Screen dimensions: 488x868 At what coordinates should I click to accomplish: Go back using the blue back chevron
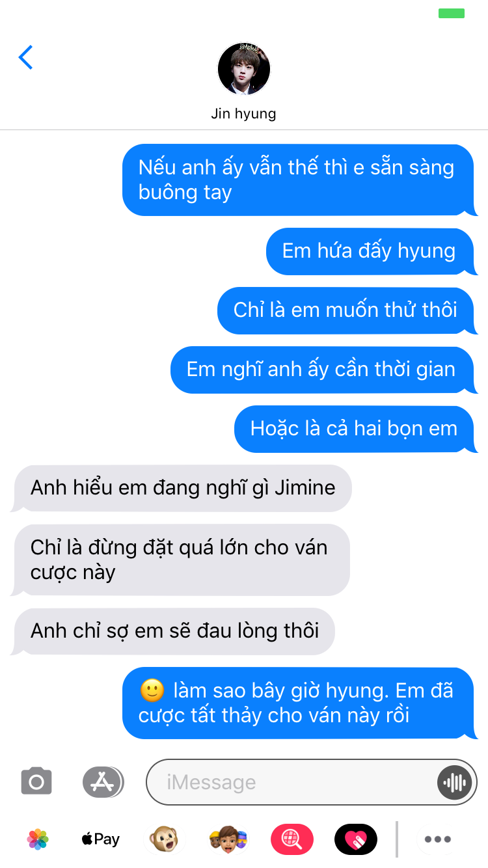click(25, 57)
